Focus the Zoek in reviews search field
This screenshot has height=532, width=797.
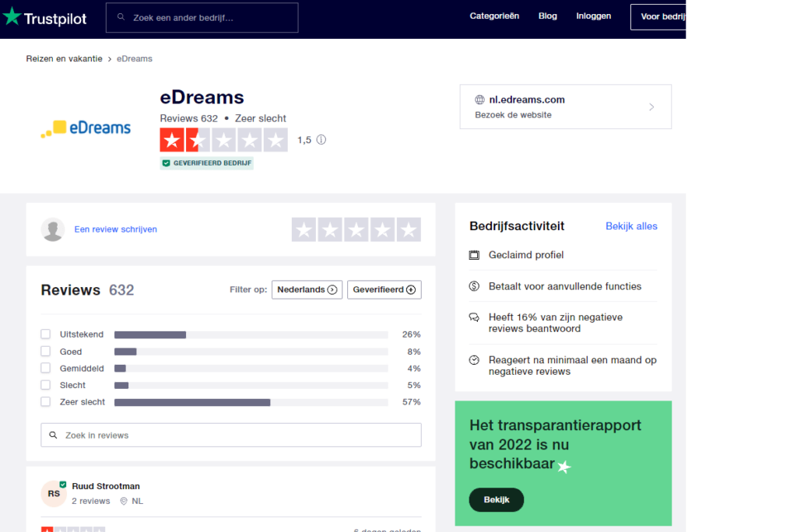coord(230,435)
